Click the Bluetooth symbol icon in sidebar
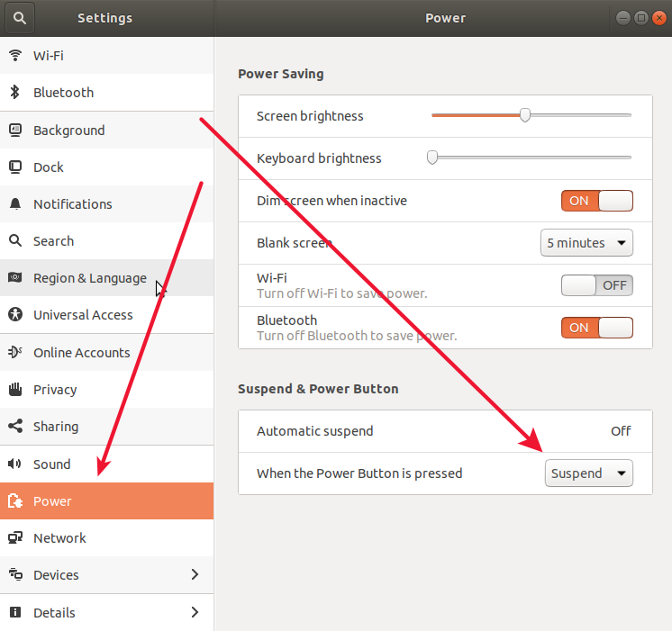The image size is (672, 631). click(15, 92)
